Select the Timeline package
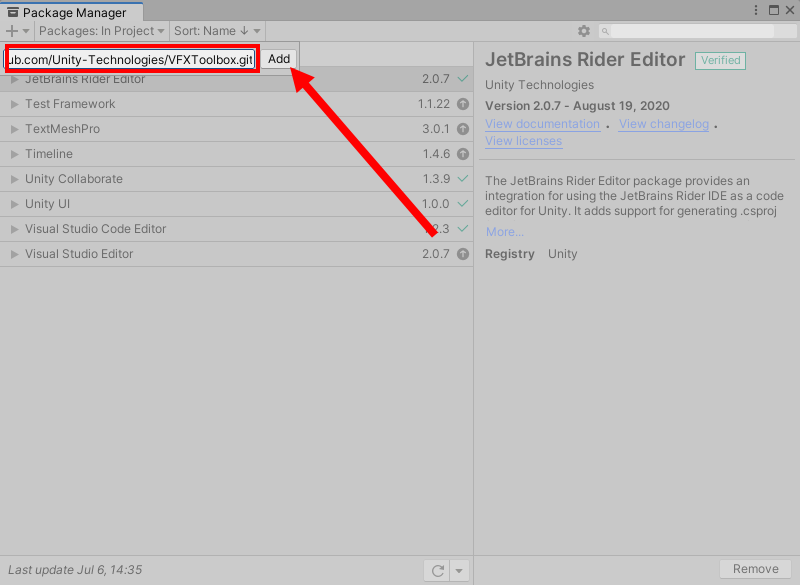800x585 pixels. click(x=236, y=154)
